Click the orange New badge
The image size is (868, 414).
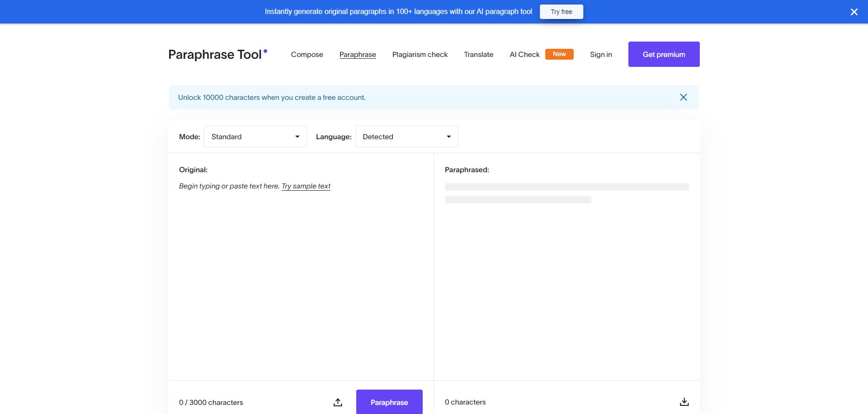[559, 54]
